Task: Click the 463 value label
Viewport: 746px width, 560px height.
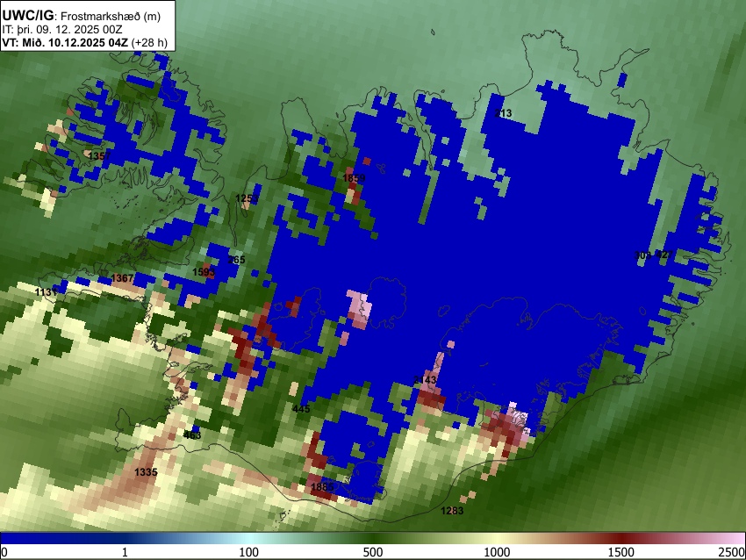Action: [x=192, y=434]
